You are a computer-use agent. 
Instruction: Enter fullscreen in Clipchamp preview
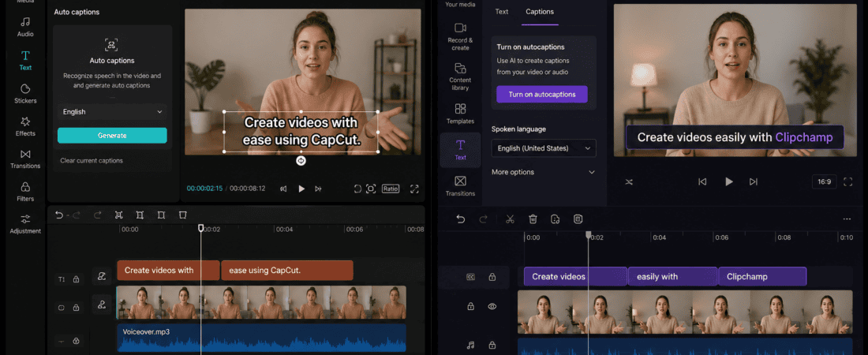(x=847, y=181)
